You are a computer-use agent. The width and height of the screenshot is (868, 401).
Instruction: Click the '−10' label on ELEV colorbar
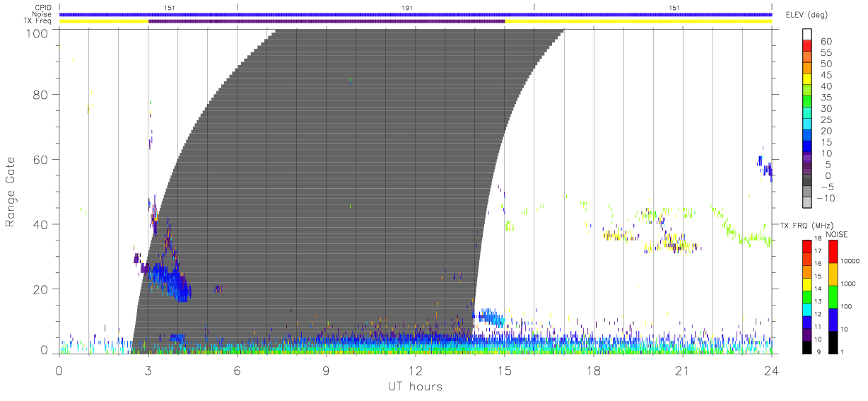(x=826, y=198)
